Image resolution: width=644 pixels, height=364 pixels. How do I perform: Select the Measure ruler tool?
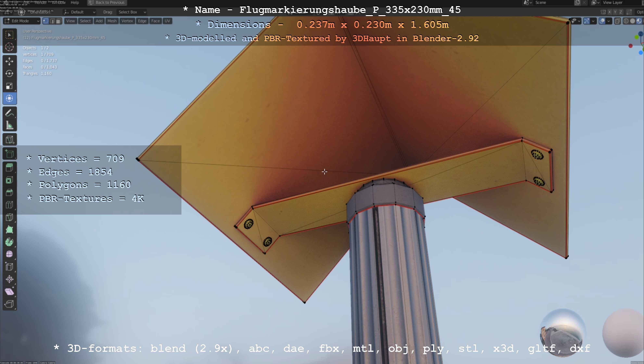tap(9, 125)
